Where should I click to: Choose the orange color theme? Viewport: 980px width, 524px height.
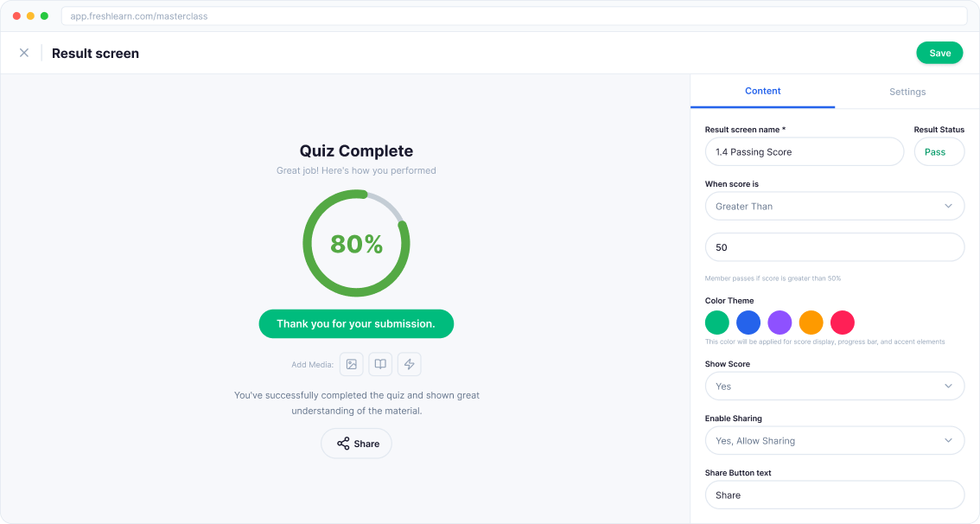tap(811, 322)
